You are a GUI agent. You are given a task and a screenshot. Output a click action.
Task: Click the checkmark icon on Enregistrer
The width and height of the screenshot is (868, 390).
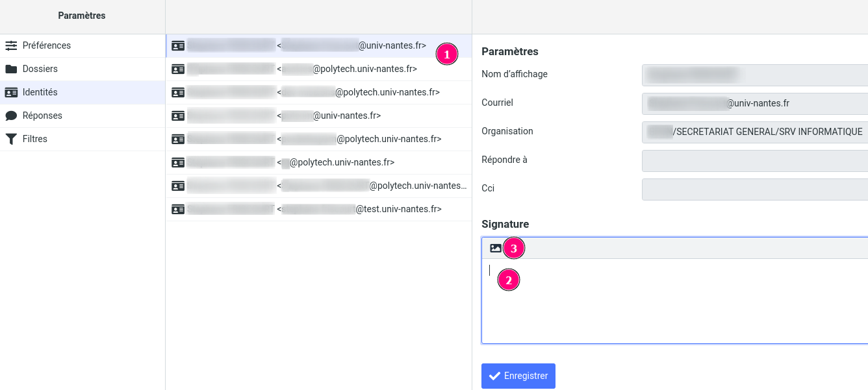pyautogui.click(x=494, y=376)
